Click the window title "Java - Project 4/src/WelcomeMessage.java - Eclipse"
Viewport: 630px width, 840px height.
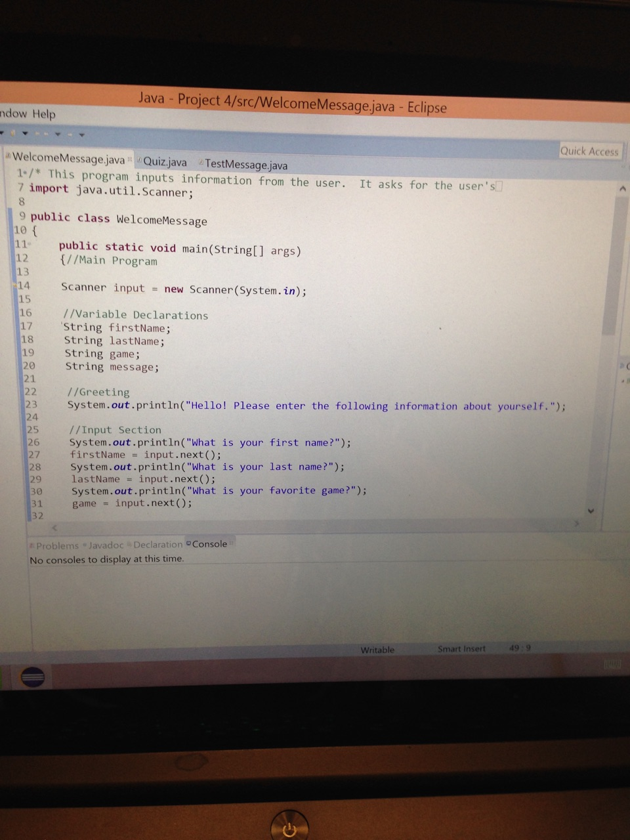pyautogui.click(x=293, y=103)
